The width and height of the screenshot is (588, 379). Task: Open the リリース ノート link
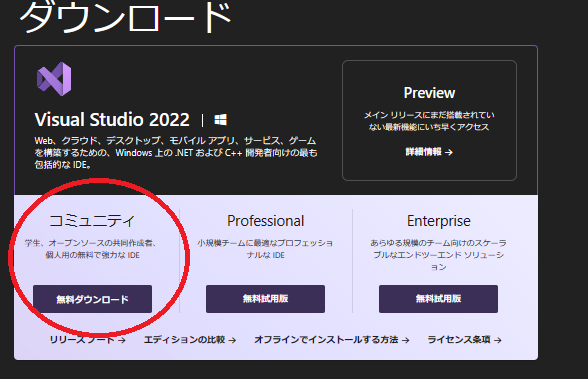88,340
